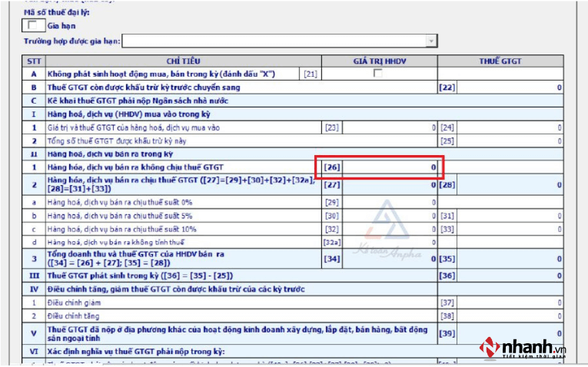Image resolution: width=588 pixels, height=367 pixels.
Task: Select the field [32] 10% rate value
Action: 390,229
